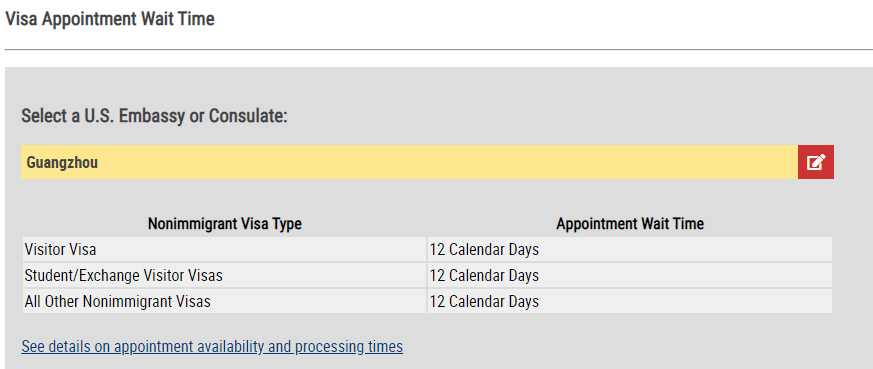
Task: Click the Visa Appointment Wait Time heading
Action: tap(110, 18)
